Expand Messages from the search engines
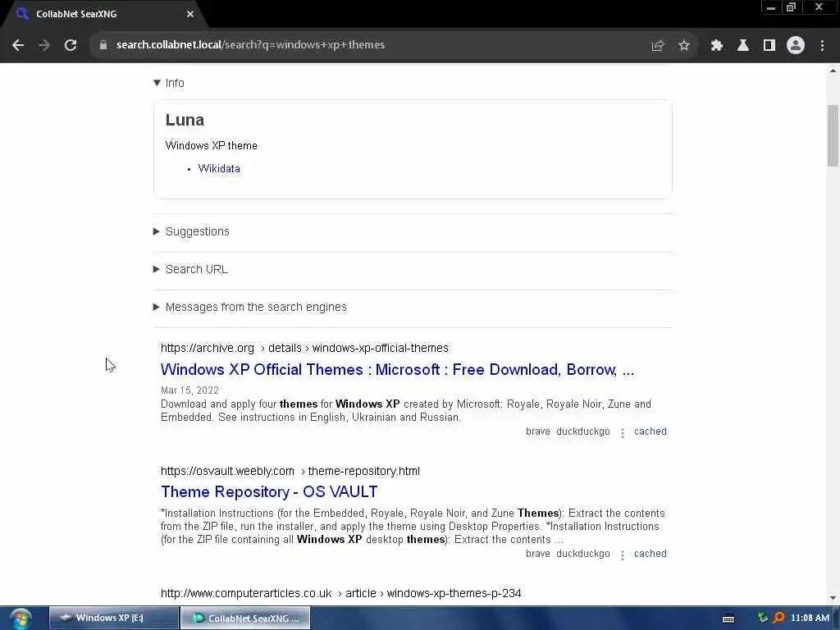Image resolution: width=840 pixels, height=630 pixels. (x=250, y=307)
